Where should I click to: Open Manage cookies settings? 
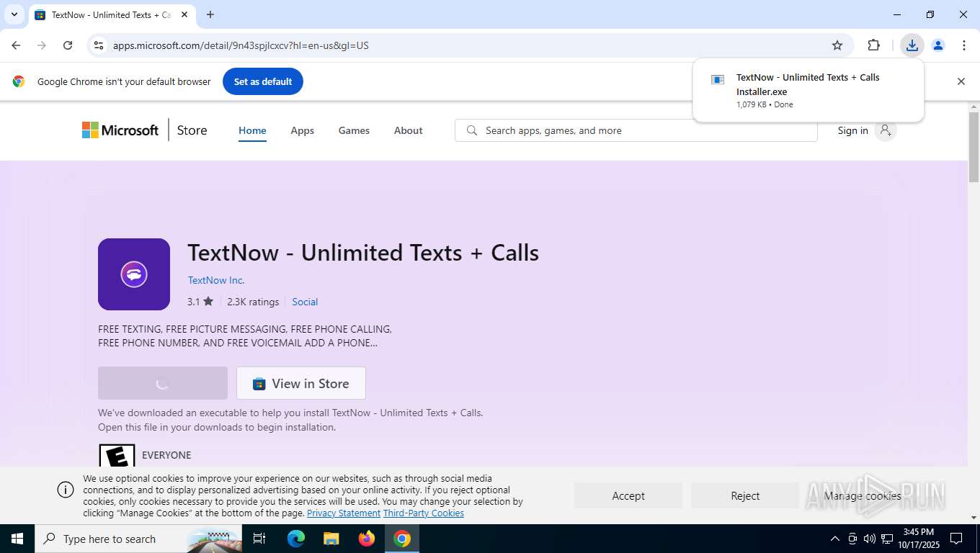pos(863,495)
